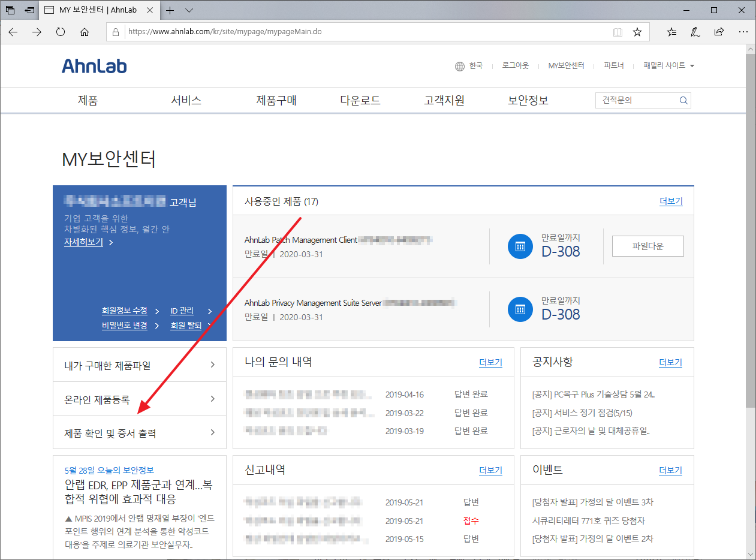Expand 내가 구매한 제품파일
This screenshot has width=756, height=560.
[140, 365]
